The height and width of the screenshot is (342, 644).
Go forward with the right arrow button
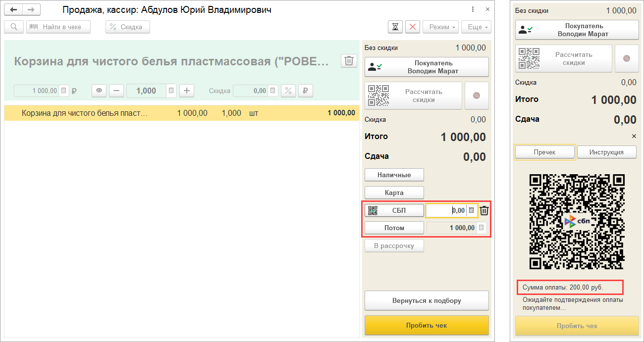pos(31,10)
